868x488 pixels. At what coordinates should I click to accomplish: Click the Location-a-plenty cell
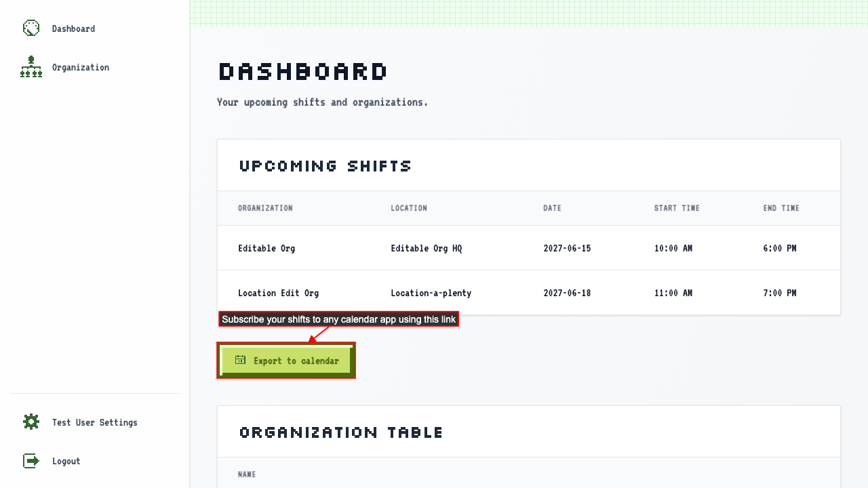point(431,293)
